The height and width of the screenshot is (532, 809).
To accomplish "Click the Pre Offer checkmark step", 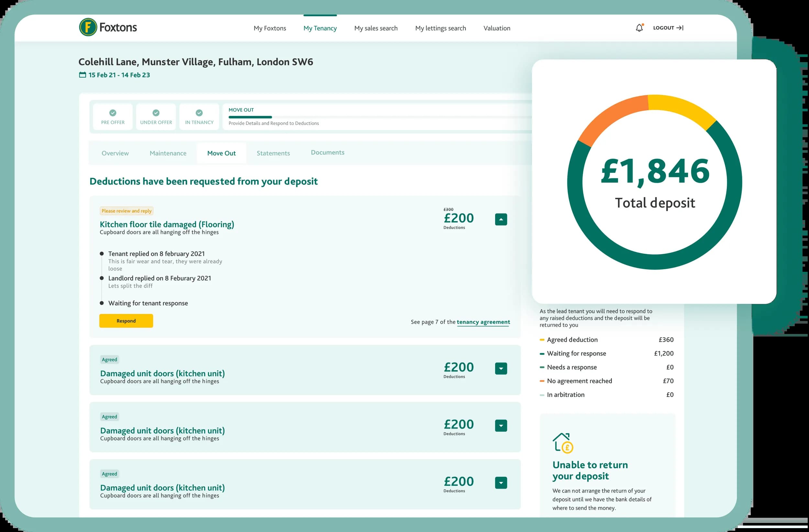I will click(x=113, y=113).
